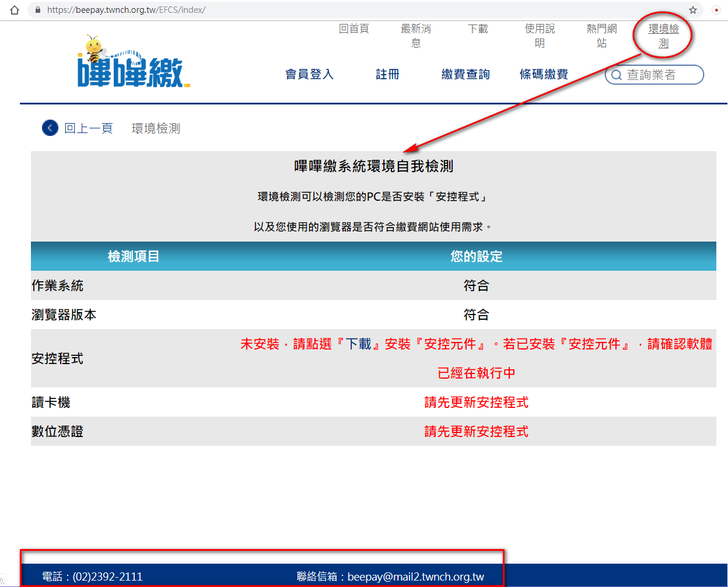Click the browser address bar URL
Screen dimensions: 728x587
pos(126,10)
